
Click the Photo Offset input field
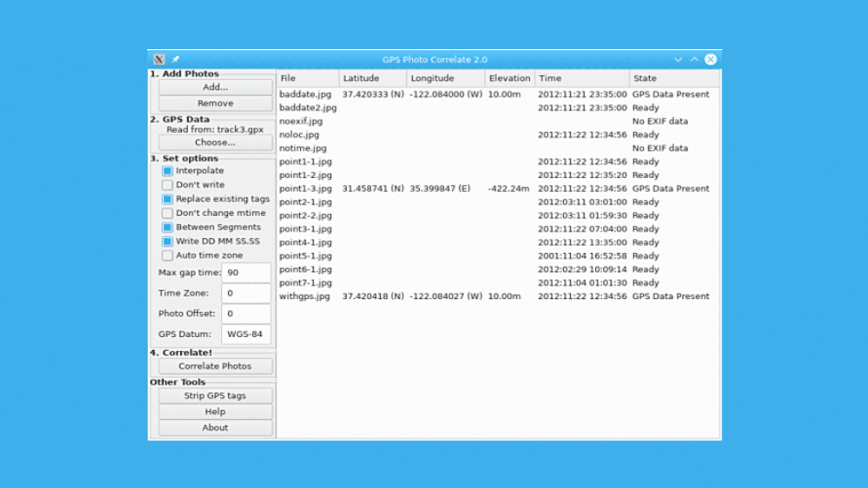pyautogui.click(x=246, y=314)
